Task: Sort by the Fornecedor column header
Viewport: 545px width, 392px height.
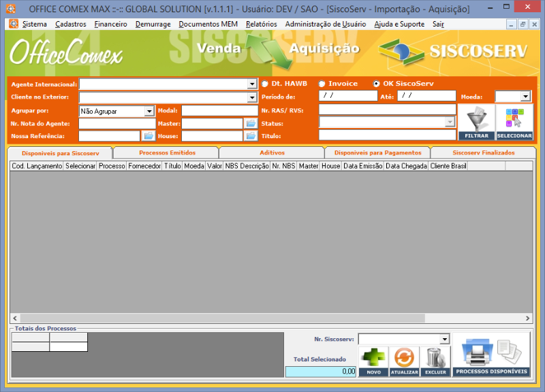Action: (144, 166)
